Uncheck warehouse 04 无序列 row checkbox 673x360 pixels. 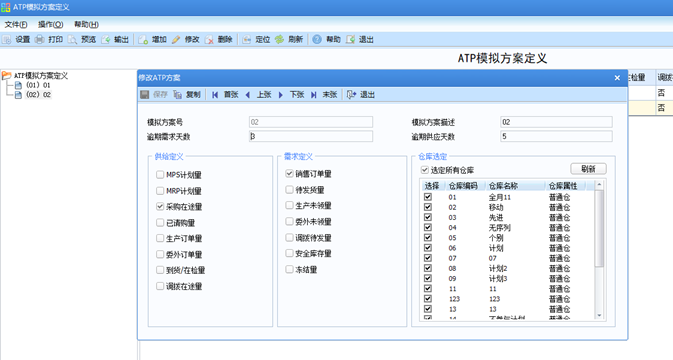pyautogui.click(x=428, y=227)
